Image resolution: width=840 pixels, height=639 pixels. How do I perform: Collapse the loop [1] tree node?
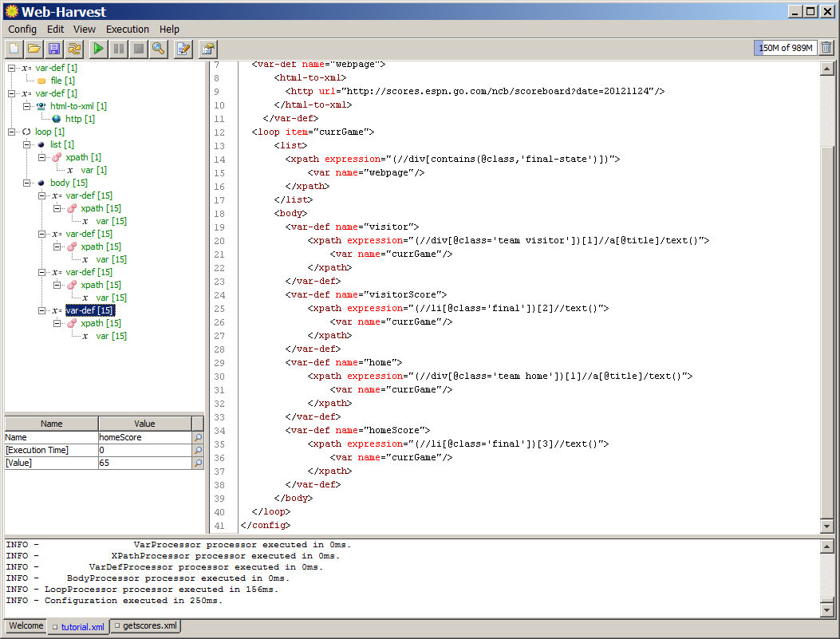pyautogui.click(x=12, y=132)
